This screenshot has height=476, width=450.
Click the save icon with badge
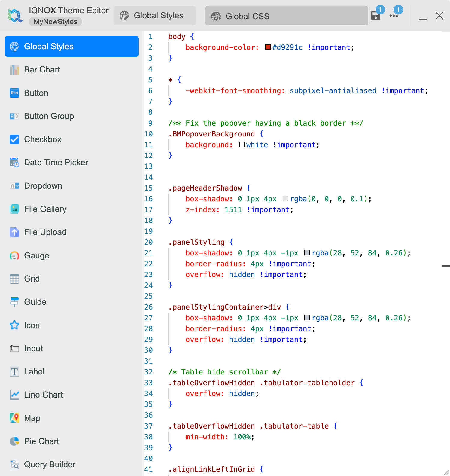coord(376,16)
